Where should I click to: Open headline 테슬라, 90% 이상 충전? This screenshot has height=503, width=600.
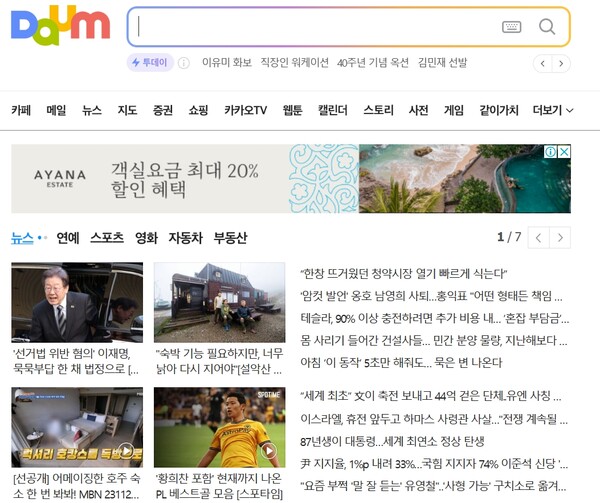tap(435, 318)
